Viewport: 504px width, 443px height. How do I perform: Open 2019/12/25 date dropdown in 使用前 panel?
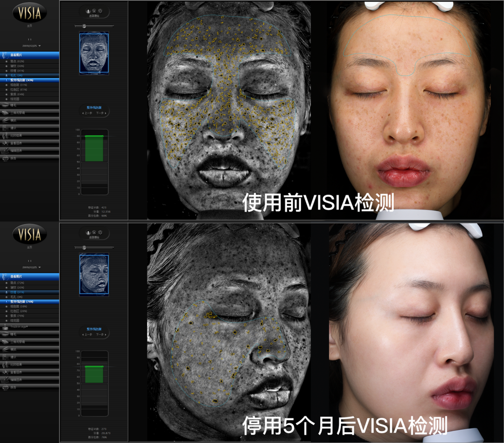32,46
